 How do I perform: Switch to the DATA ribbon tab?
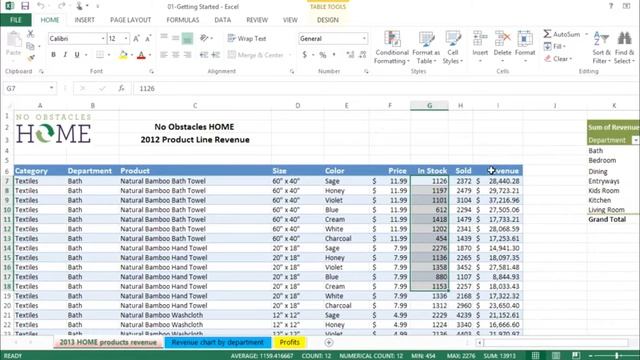(222, 20)
